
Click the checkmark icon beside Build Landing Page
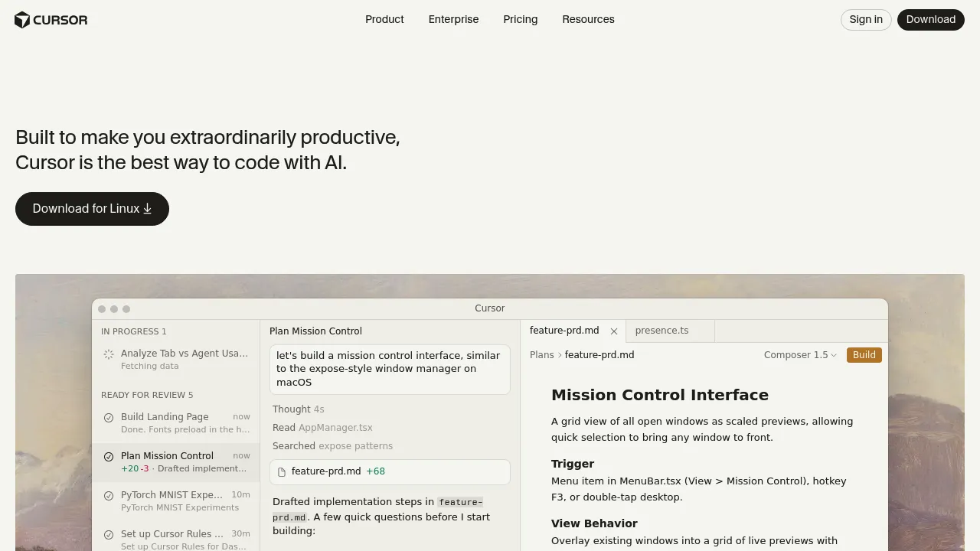click(109, 418)
